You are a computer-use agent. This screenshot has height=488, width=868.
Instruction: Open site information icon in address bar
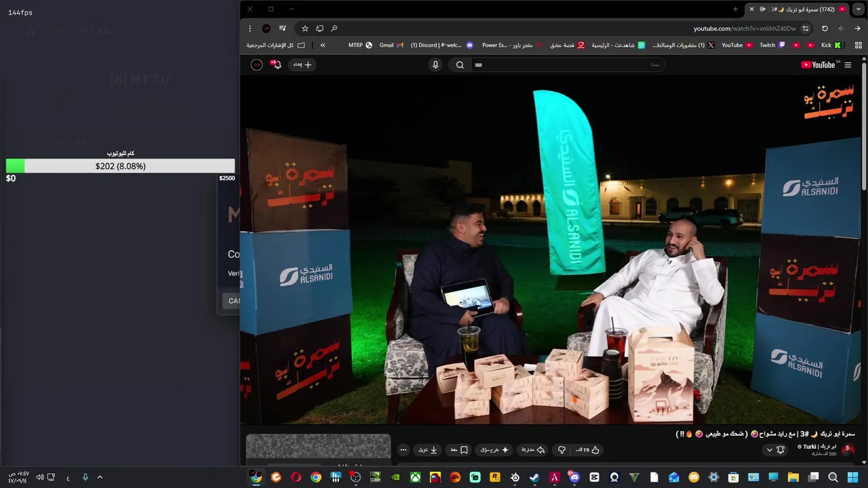[x=806, y=28]
